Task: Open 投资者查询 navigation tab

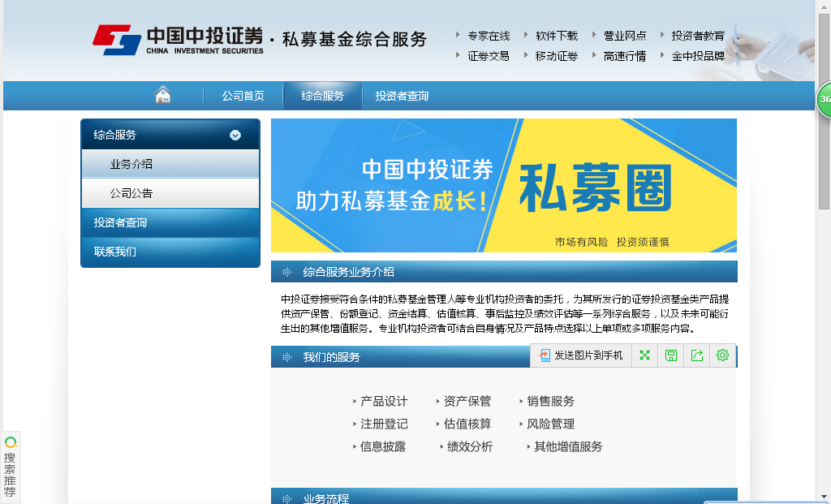Action: (x=402, y=96)
